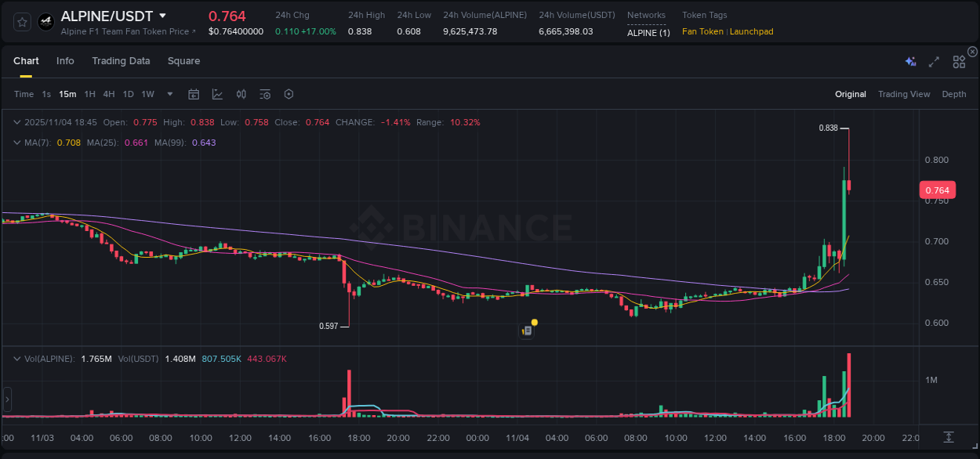Switch chart view to Trading View
The image size is (980, 459).
904,94
